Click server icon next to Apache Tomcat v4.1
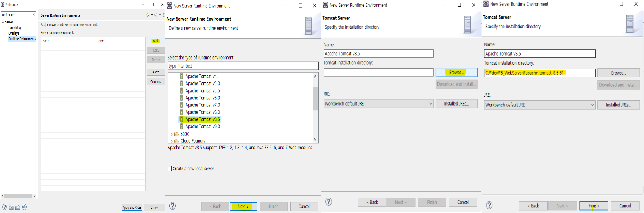This screenshot has width=644, height=213. click(182, 76)
